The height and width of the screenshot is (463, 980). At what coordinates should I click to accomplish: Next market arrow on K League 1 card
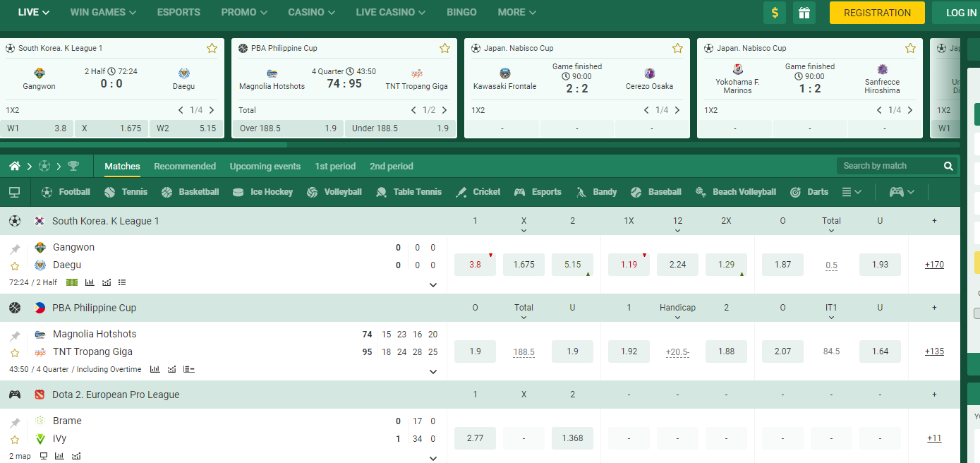(212, 110)
